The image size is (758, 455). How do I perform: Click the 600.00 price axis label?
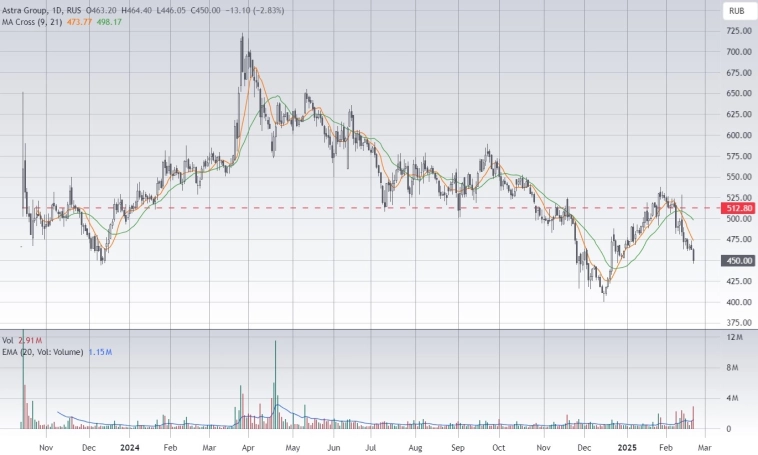(739, 135)
